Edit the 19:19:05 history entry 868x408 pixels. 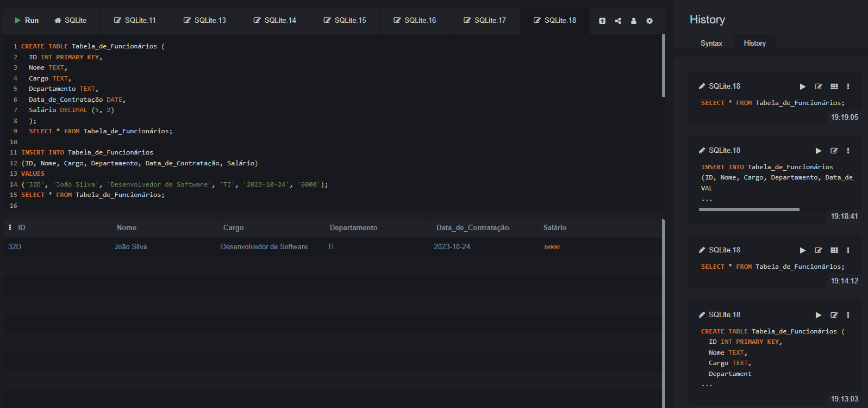(819, 86)
